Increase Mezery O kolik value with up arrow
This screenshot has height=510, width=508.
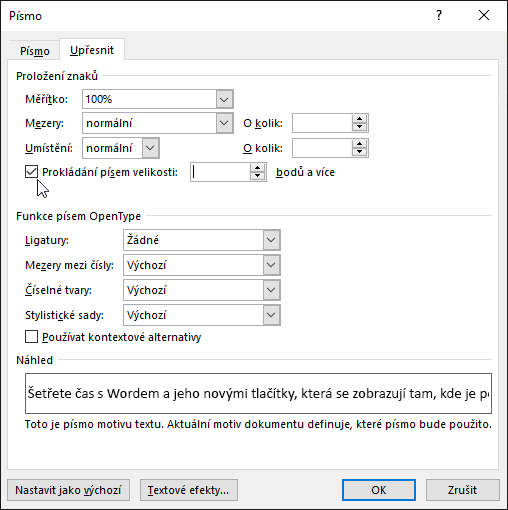pos(359,119)
